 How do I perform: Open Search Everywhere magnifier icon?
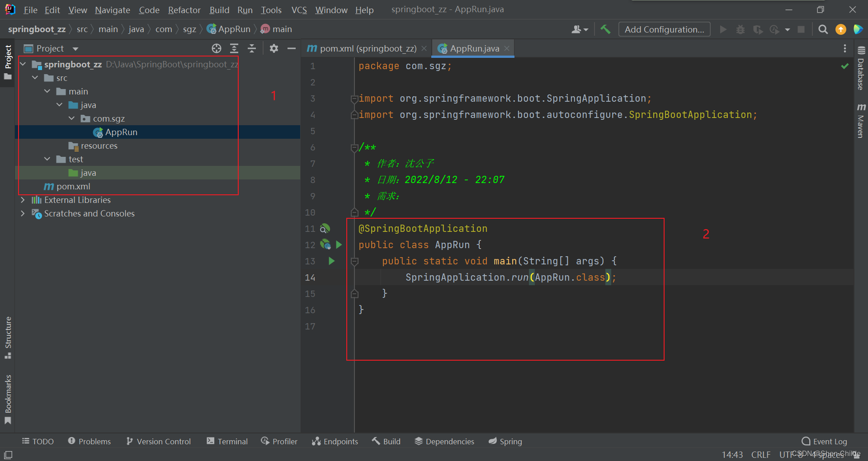click(823, 29)
